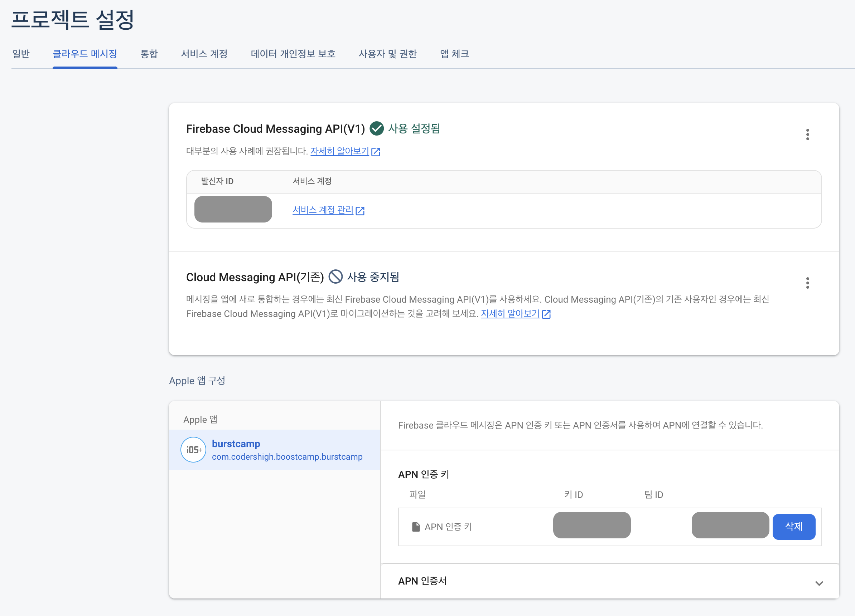
Task: Select the 사용자 및 권한 tab
Action: coord(387,54)
